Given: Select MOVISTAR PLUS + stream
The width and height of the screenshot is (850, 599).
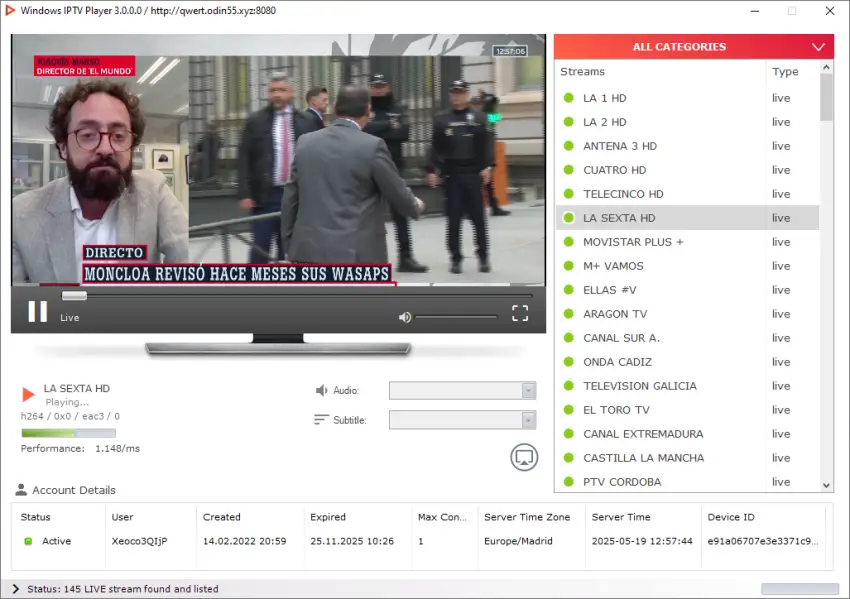Looking at the screenshot, I should [x=687, y=242].
